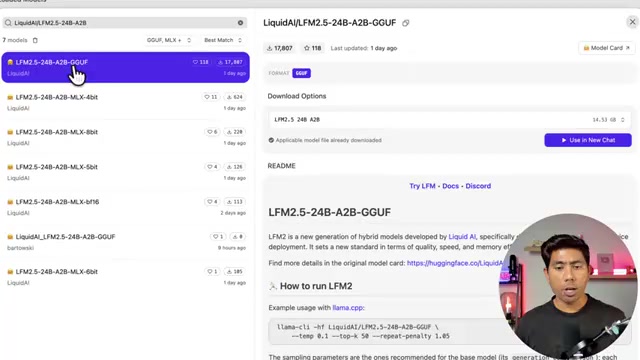640x360 pixels.
Task: Open the llama.cpp link
Action: [347, 308]
